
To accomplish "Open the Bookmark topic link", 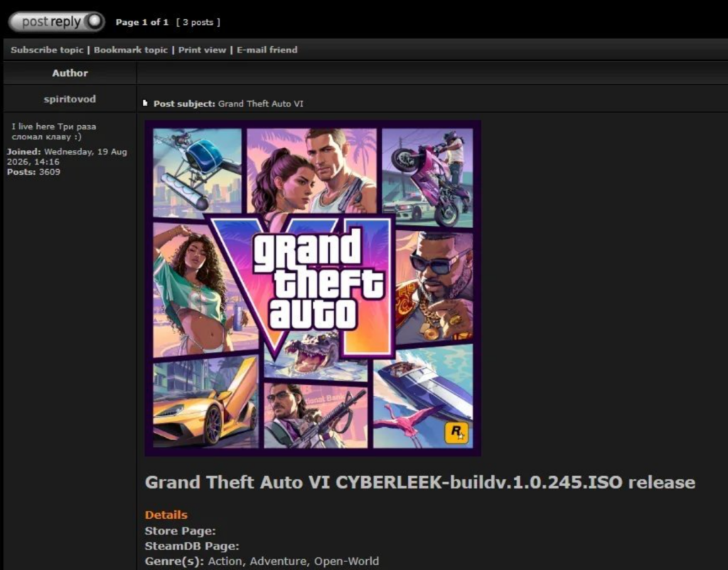I will (131, 50).
